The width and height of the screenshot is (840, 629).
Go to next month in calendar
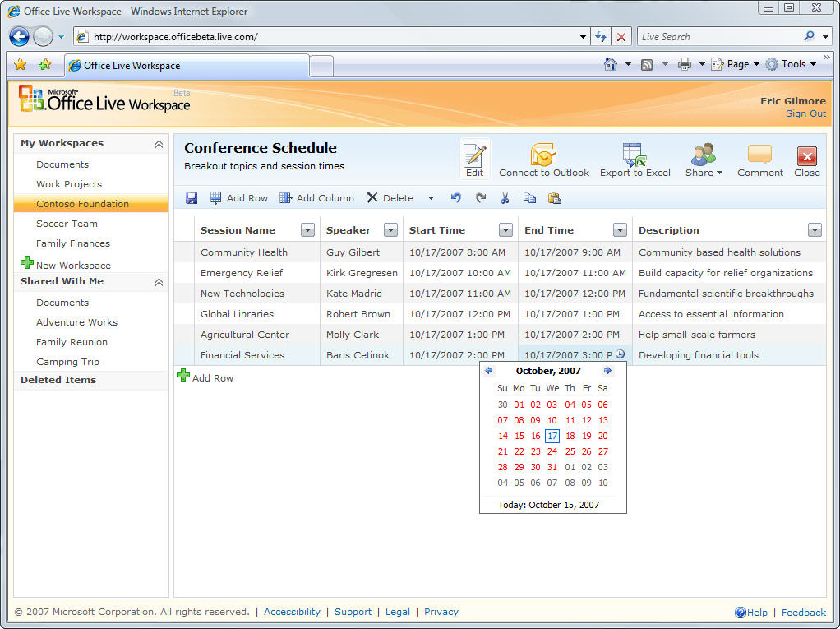[607, 371]
